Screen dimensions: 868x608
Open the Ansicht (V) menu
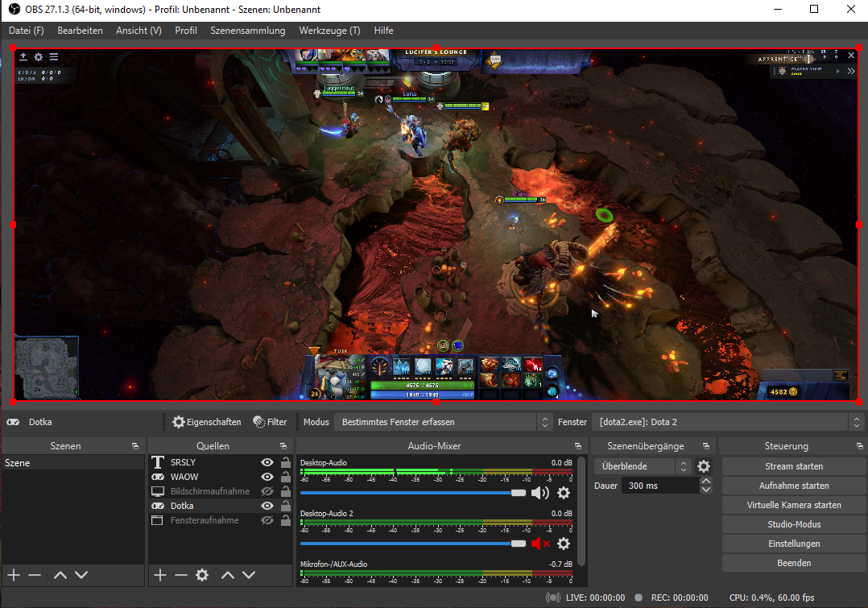pyautogui.click(x=138, y=31)
